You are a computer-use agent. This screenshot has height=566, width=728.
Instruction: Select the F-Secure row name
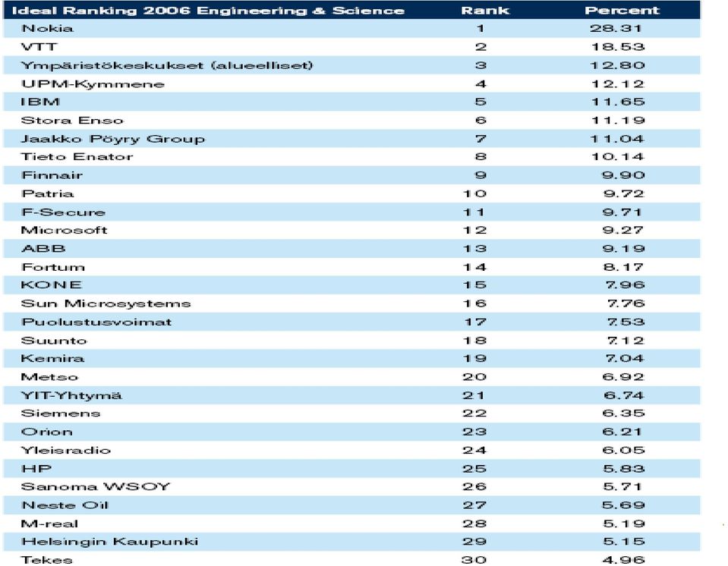(63, 212)
